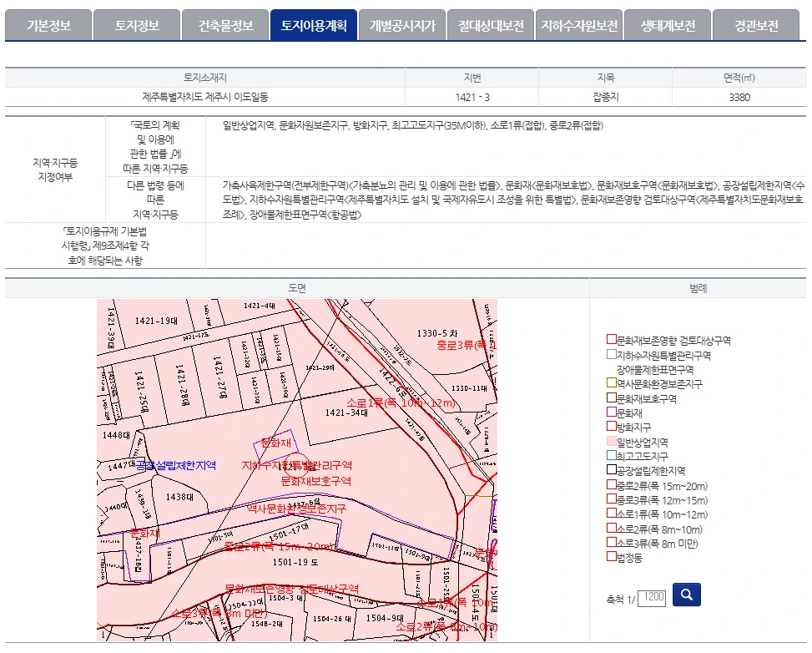Toggle the 역사문화환경보존지구 legend checkbox
The image size is (812, 653).
[611, 382]
